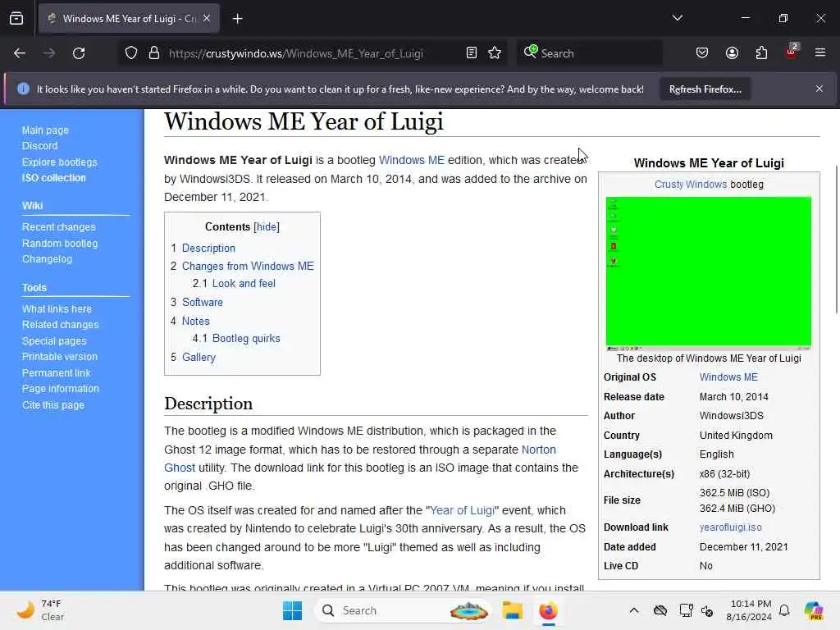Open the Permanent link
The width and height of the screenshot is (840, 630).
tap(56, 373)
